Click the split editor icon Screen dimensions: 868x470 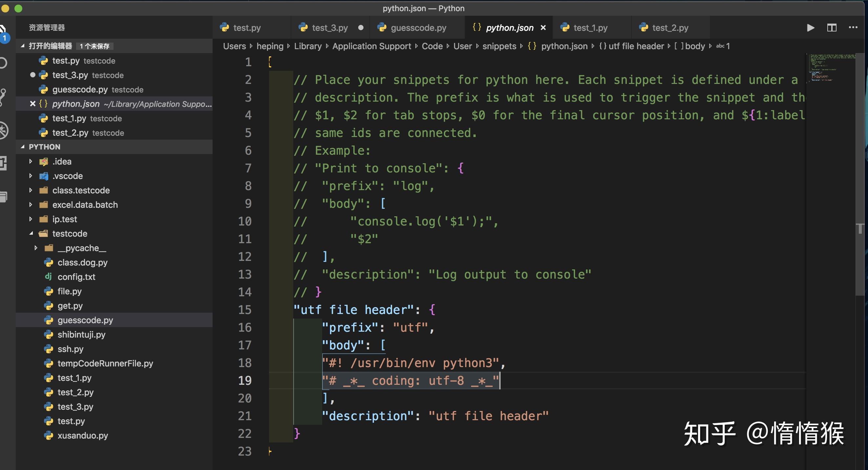pyautogui.click(x=832, y=28)
